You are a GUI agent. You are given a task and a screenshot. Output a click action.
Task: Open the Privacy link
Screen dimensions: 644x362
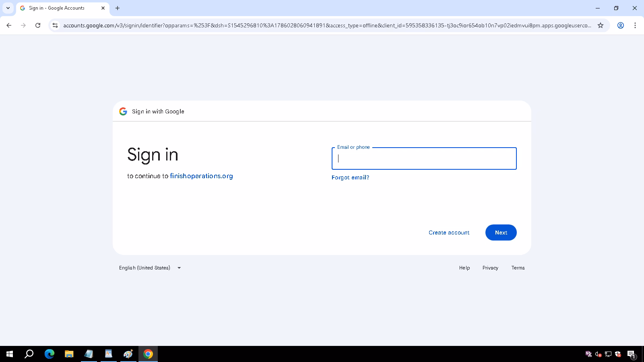pyautogui.click(x=490, y=268)
